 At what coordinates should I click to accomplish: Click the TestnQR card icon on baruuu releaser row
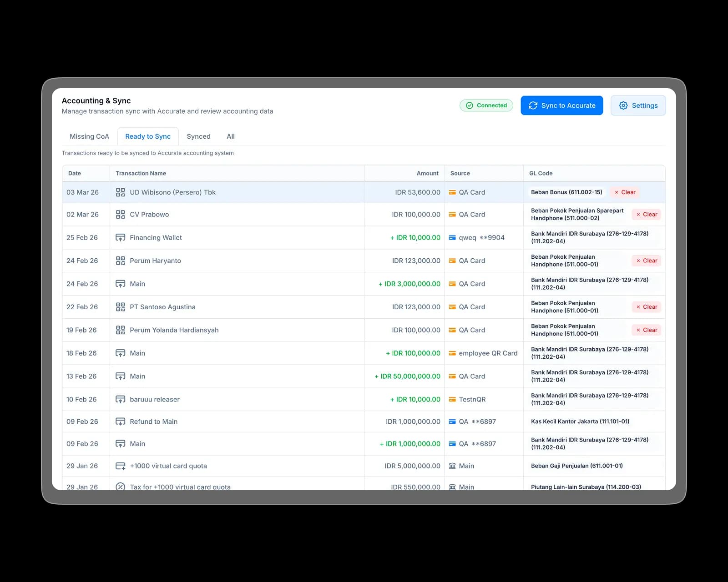[452, 399]
